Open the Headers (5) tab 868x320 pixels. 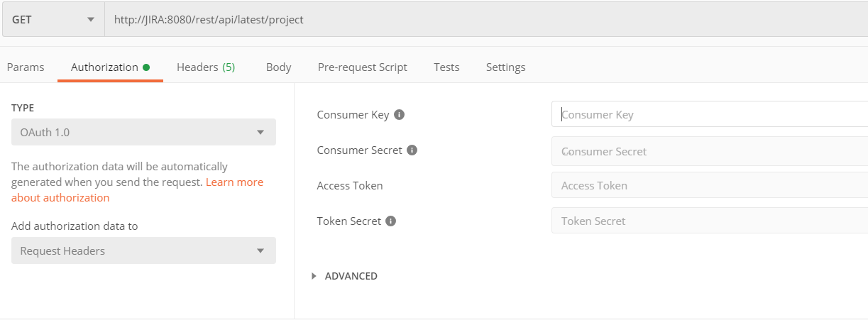click(x=206, y=67)
